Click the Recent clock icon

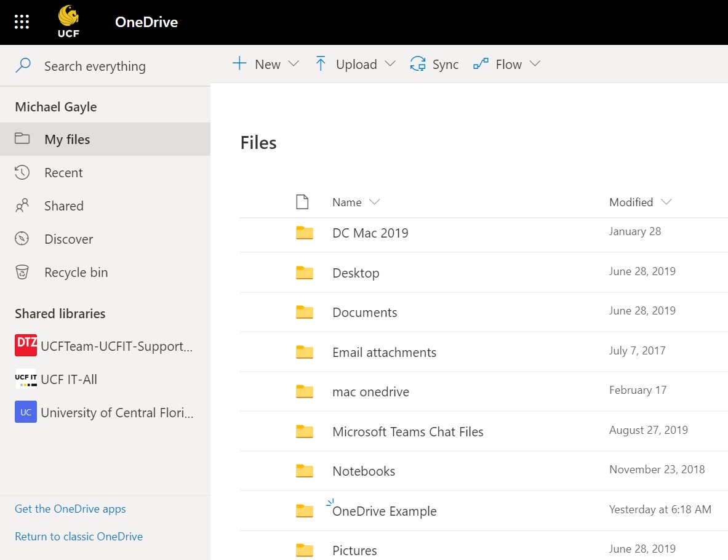point(22,172)
